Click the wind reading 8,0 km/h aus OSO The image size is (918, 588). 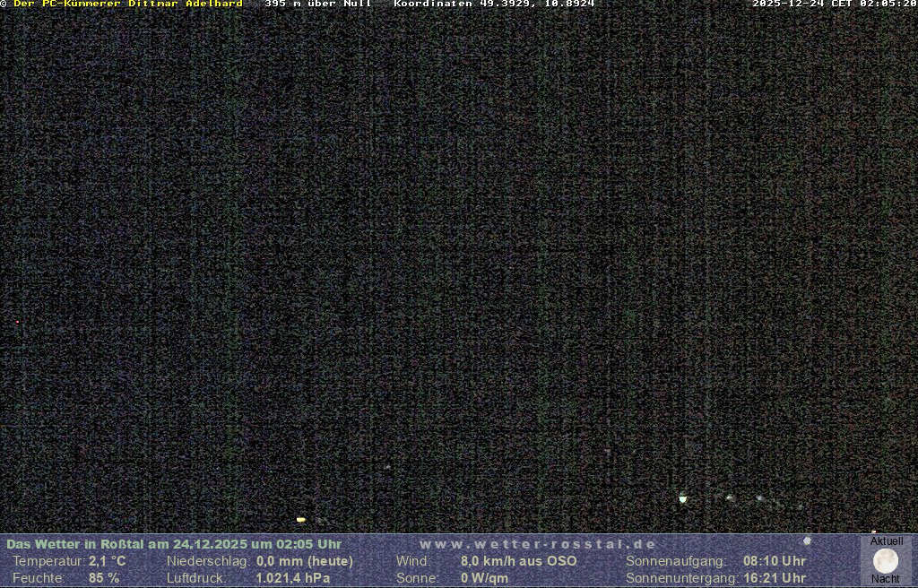click(518, 561)
